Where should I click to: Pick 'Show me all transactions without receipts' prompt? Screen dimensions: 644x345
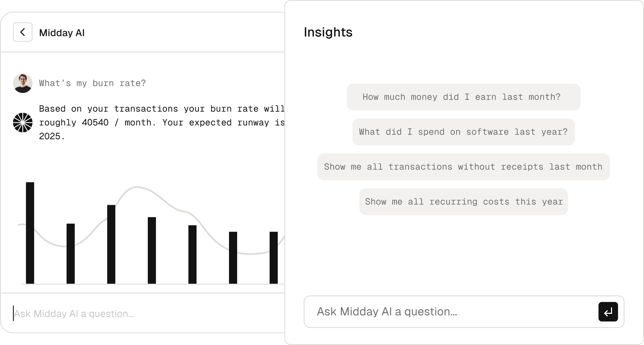coord(463,167)
